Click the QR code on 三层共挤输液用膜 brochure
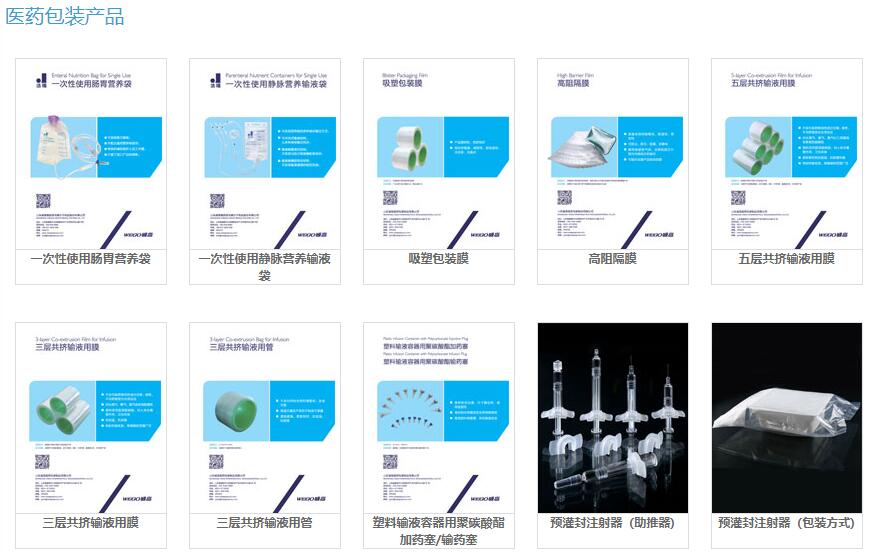This screenshot has height=557, width=872. click(x=42, y=461)
